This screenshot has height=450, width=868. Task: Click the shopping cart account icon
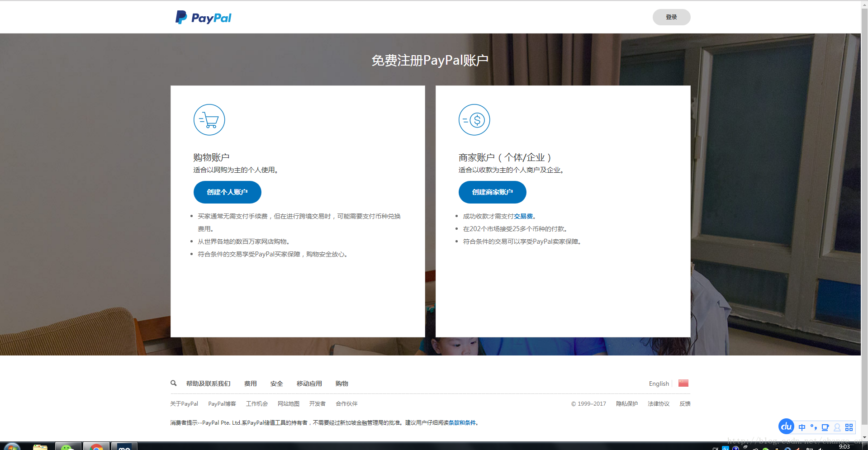tap(209, 120)
